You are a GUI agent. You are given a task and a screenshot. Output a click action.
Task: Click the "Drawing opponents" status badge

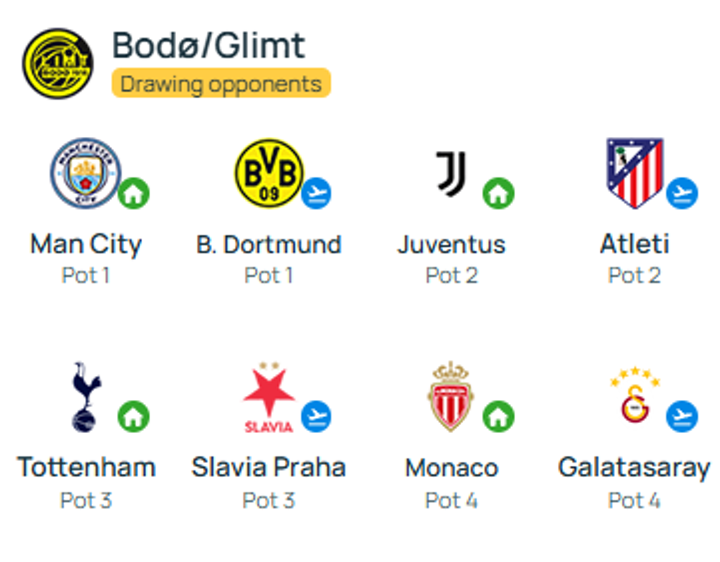[220, 83]
